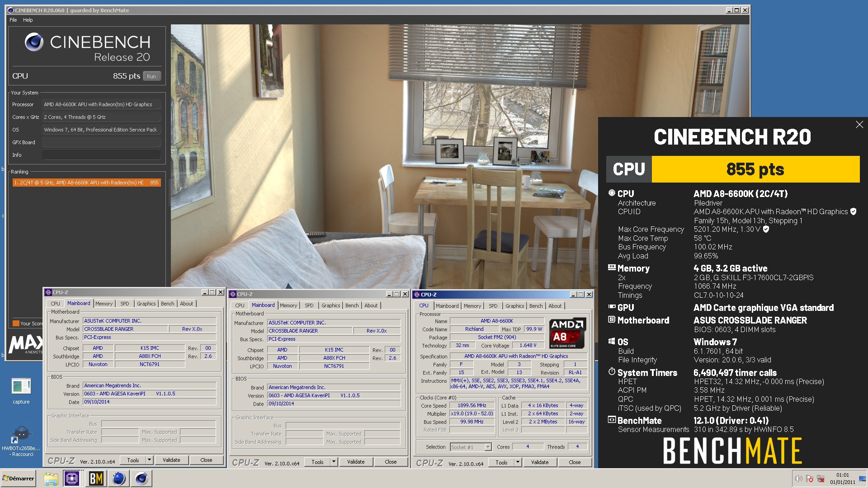Click the Core Speed value 1899.56 MHz
Image resolution: width=868 pixels, height=488 pixels.
click(x=472, y=405)
